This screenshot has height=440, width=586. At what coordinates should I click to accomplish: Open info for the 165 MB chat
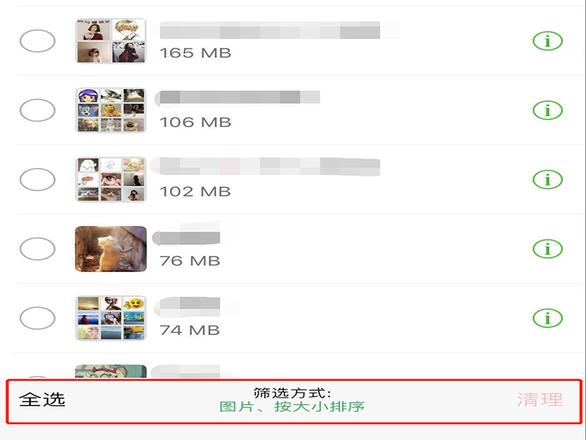[548, 41]
